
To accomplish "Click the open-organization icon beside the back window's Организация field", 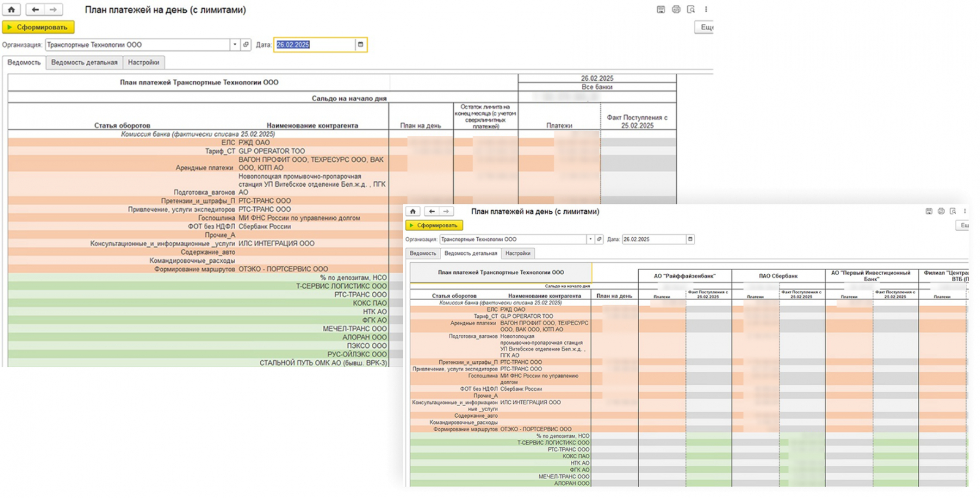I will 246,45.
